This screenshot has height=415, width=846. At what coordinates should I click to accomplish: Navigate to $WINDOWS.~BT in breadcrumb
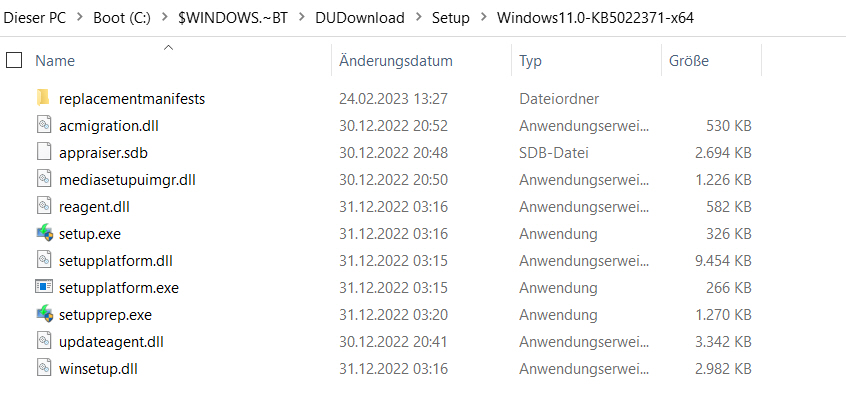click(233, 18)
